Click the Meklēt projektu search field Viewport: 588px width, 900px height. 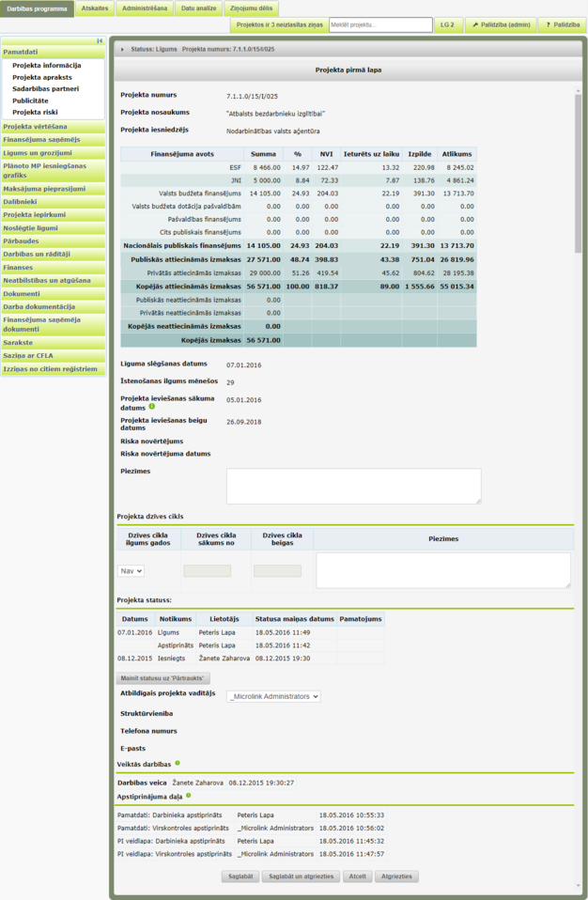(x=381, y=24)
